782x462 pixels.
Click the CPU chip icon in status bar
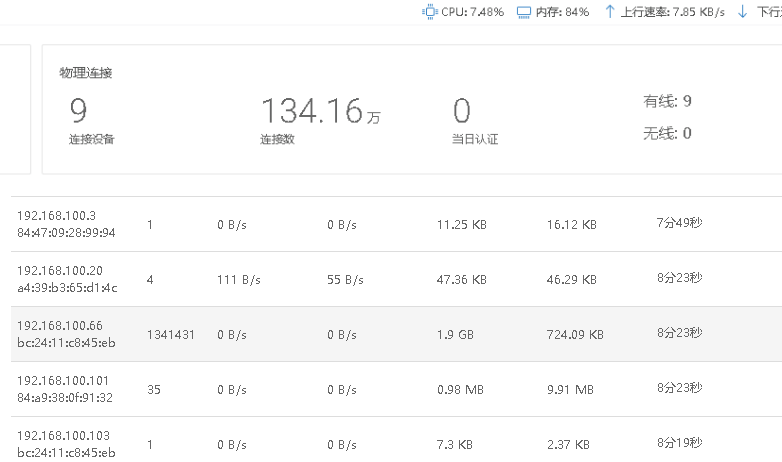430,12
